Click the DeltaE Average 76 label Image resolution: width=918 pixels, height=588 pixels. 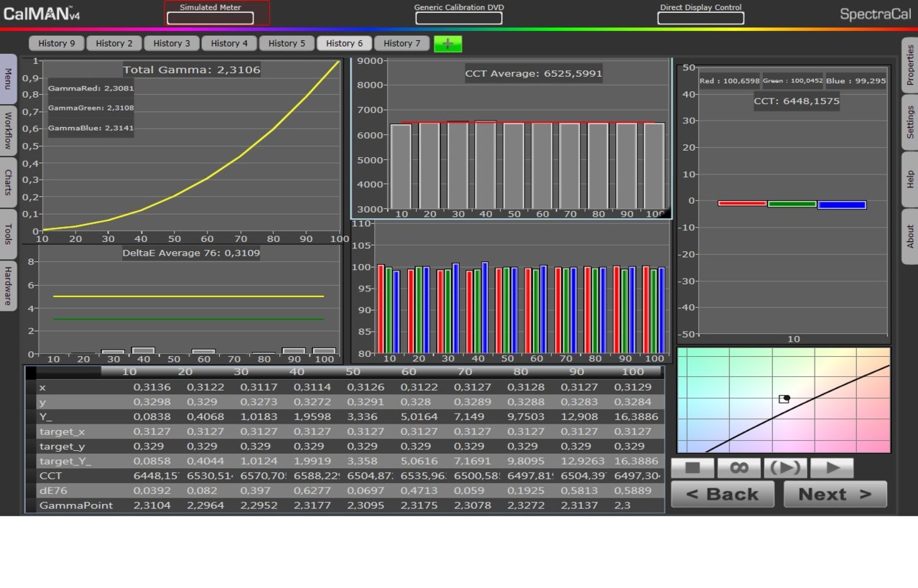pyautogui.click(x=191, y=253)
